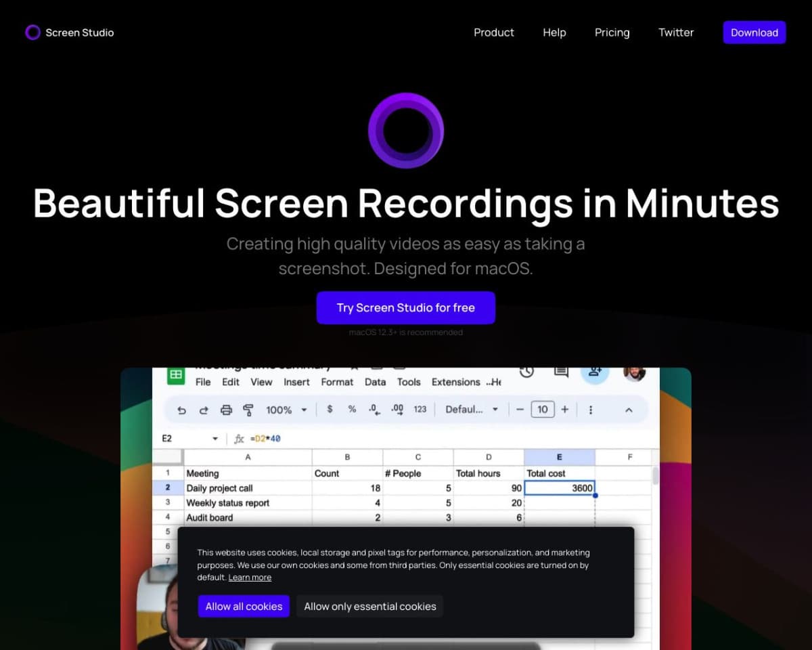This screenshot has width=812, height=650.
Task: Open the Learn more cookie link
Action: coord(250,578)
